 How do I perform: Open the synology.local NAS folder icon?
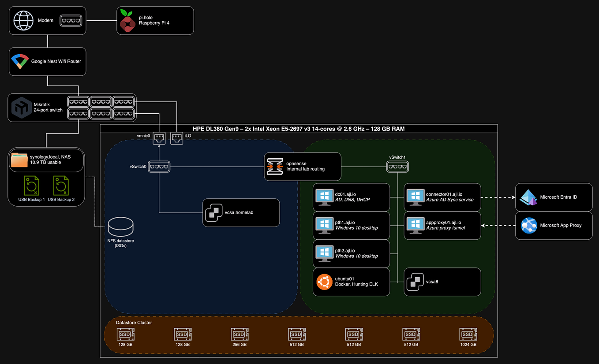19,160
